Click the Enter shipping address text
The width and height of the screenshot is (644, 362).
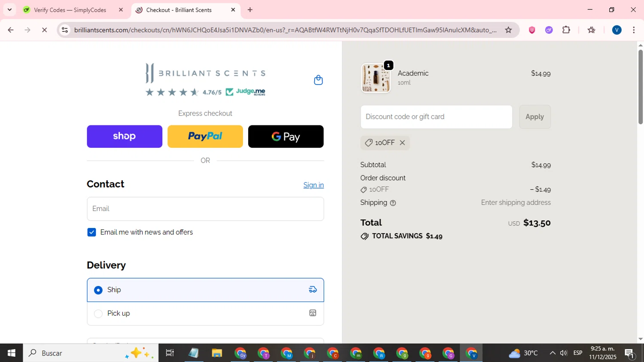516,203
